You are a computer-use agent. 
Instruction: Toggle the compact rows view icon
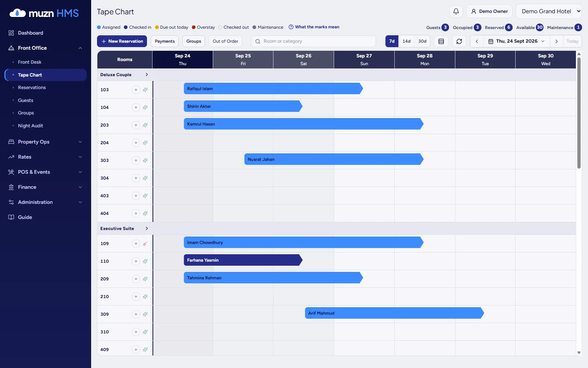(441, 41)
